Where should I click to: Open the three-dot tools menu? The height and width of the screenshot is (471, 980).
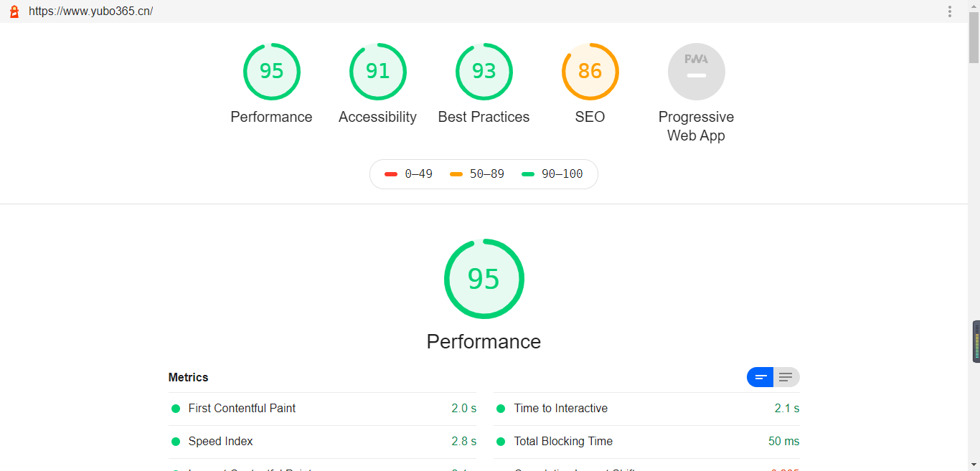click(950, 11)
